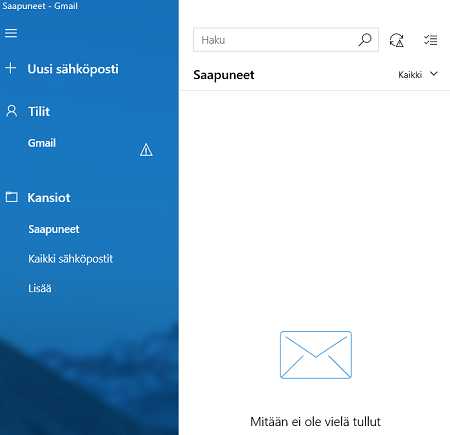The width and height of the screenshot is (450, 435).
Task: Click the plus icon for new email
Action: pos(11,68)
